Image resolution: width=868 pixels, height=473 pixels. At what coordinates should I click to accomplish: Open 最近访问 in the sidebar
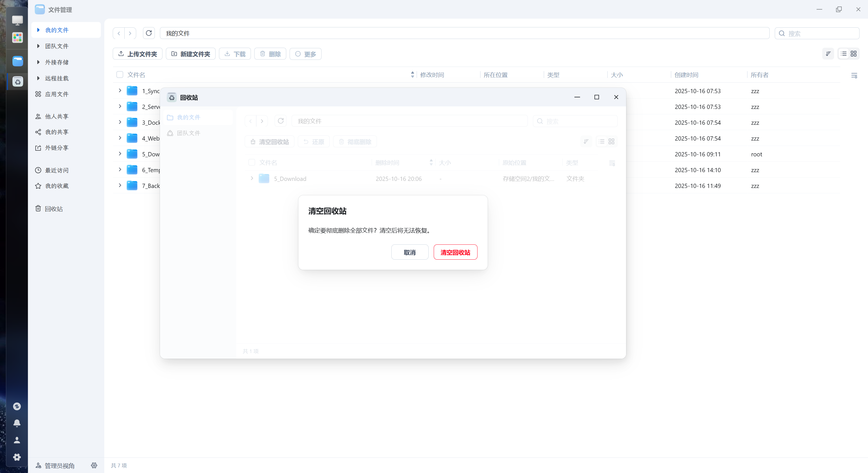point(57,170)
